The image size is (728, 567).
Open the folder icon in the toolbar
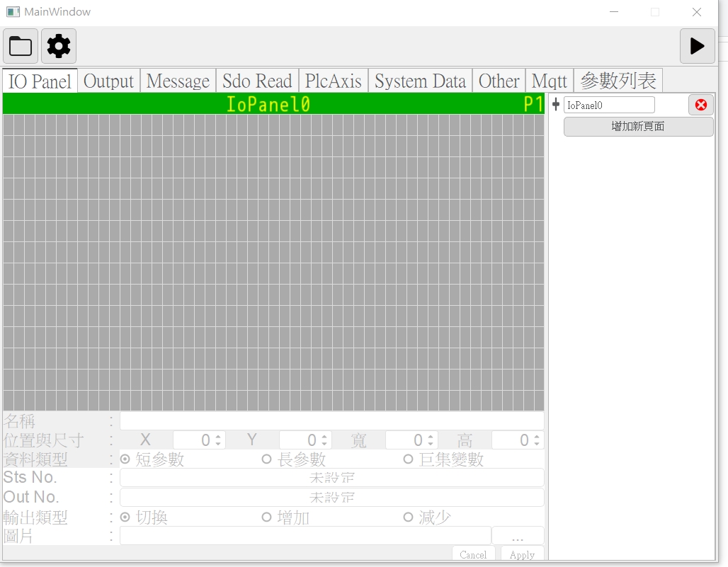pos(21,47)
